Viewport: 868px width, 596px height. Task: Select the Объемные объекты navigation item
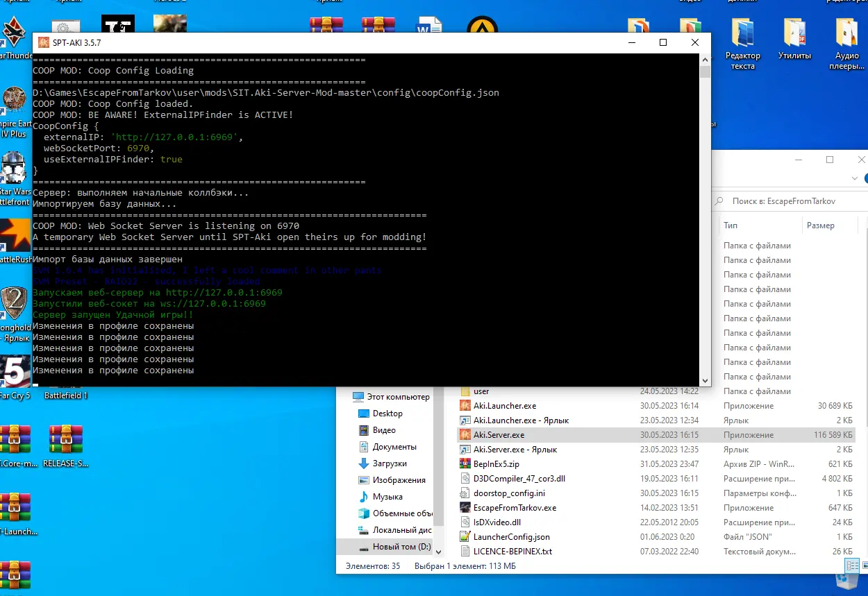tap(394, 513)
